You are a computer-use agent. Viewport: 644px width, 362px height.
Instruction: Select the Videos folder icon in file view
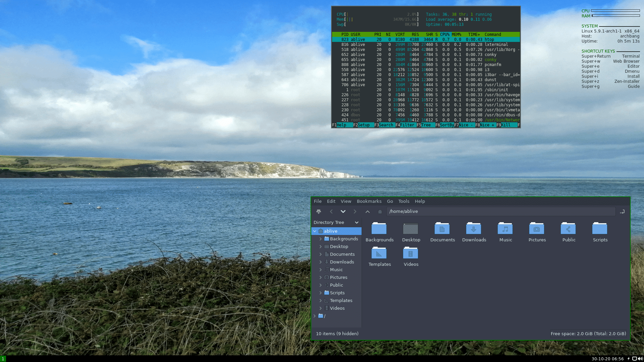point(411,253)
